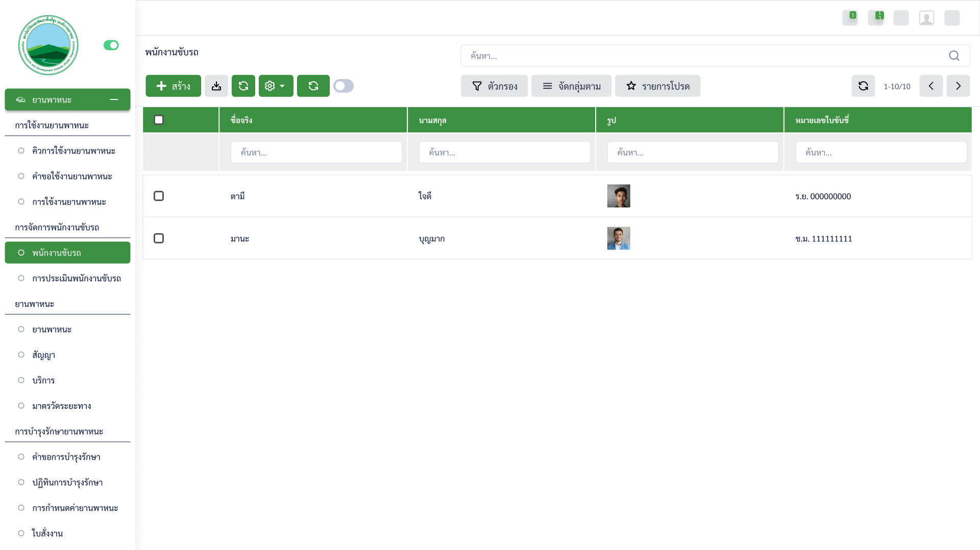Go to next page with right chevron
Viewport: 980px width, 550px height.
tap(958, 86)
